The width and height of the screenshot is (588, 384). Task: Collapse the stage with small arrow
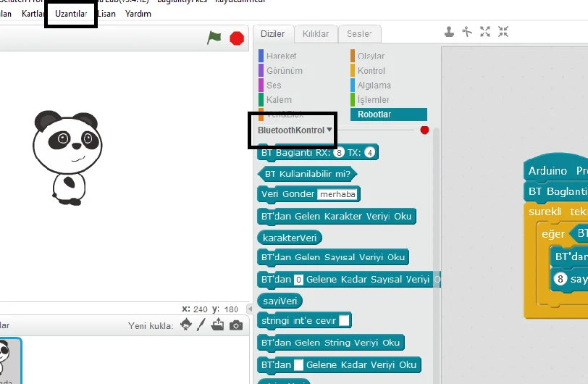point(250,309)
